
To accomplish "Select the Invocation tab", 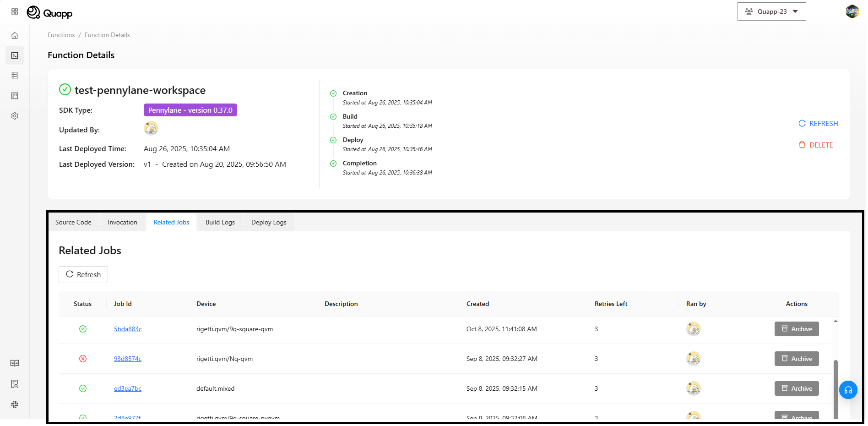I will (122, 222).
